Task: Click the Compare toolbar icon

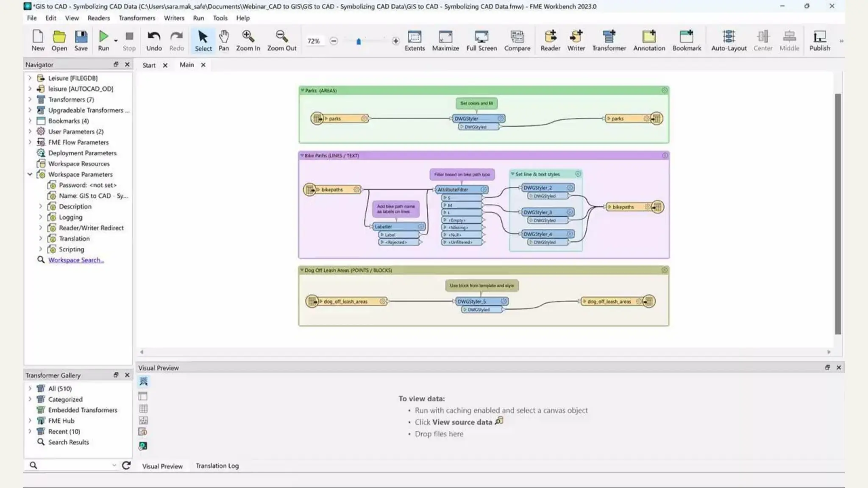Action: coord(517,37)
